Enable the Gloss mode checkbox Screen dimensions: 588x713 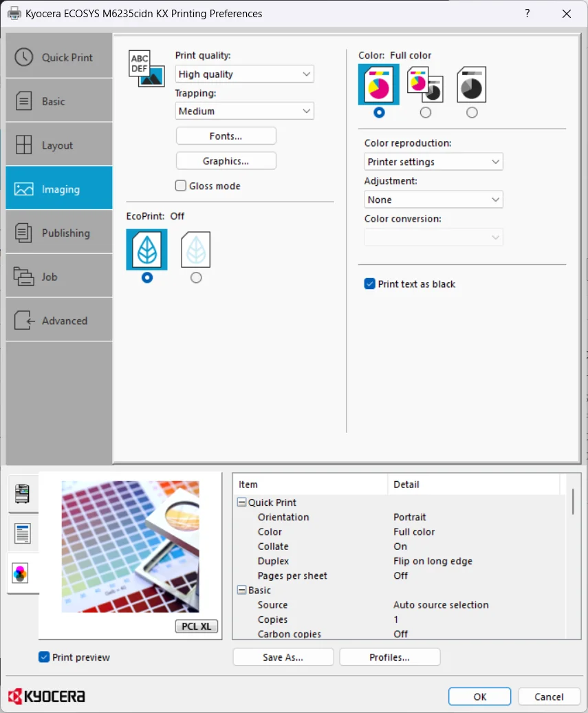181,186
